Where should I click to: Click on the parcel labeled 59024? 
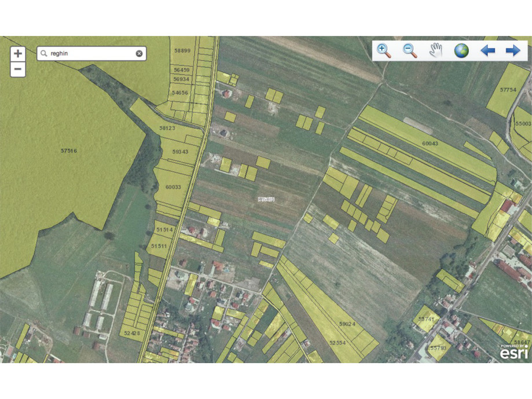(346, 324)
